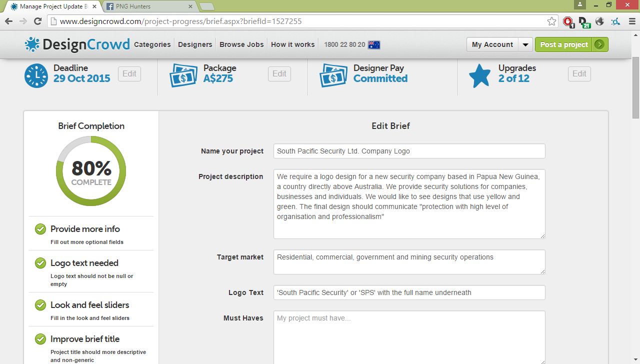Click the DesignCrowd logo
Screen dimensions: 640x364
point(77,44)
